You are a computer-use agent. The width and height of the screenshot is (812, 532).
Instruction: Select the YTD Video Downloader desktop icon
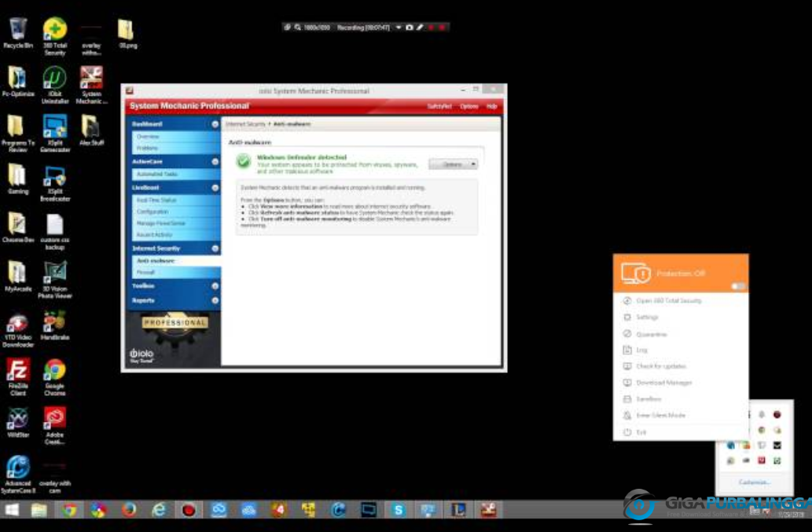pyautogui.click(x=17, y=330)
